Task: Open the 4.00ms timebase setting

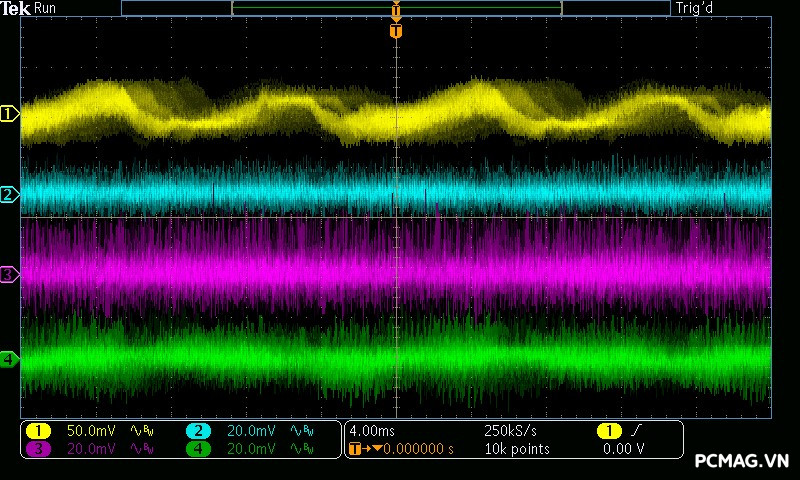Action: [x=373, y=431]
